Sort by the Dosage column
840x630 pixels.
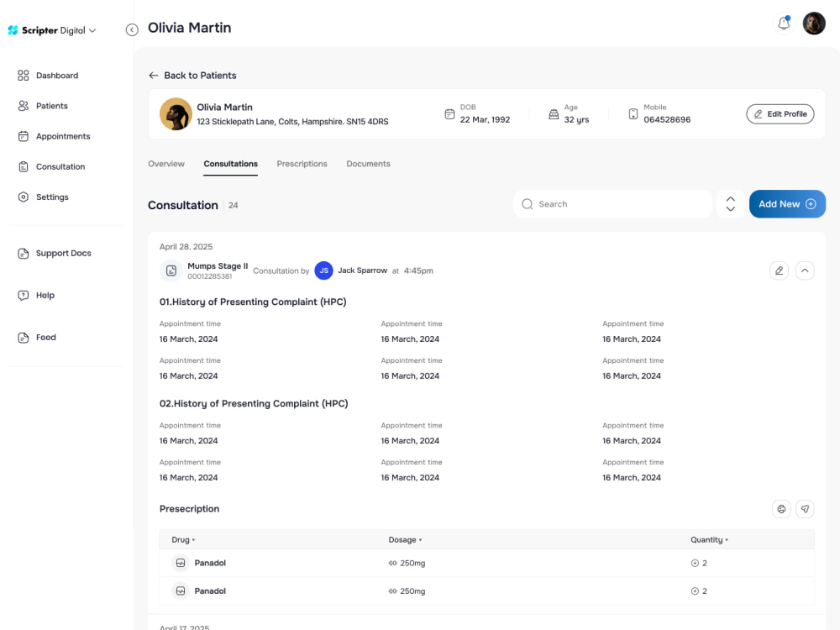[x=405, y=540]
